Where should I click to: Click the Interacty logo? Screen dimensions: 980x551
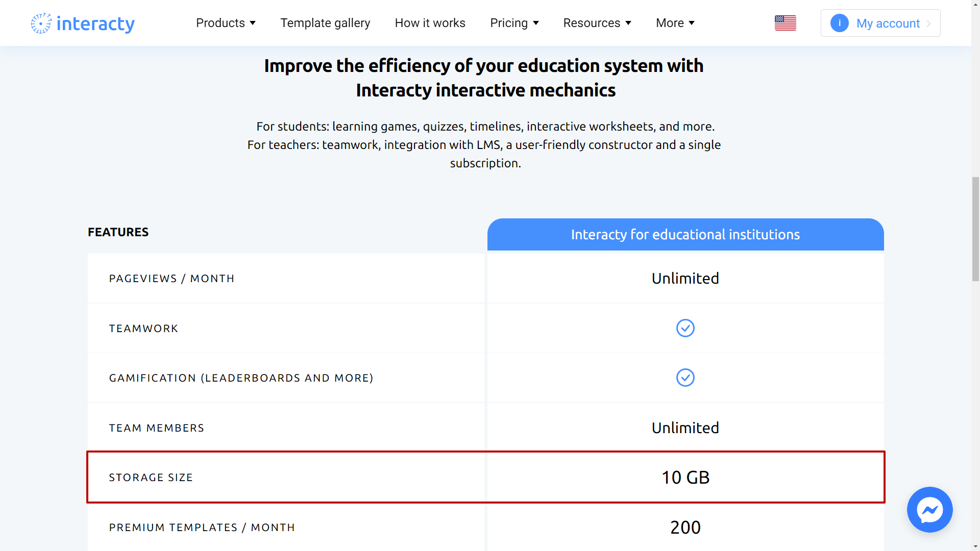[82, 23]
